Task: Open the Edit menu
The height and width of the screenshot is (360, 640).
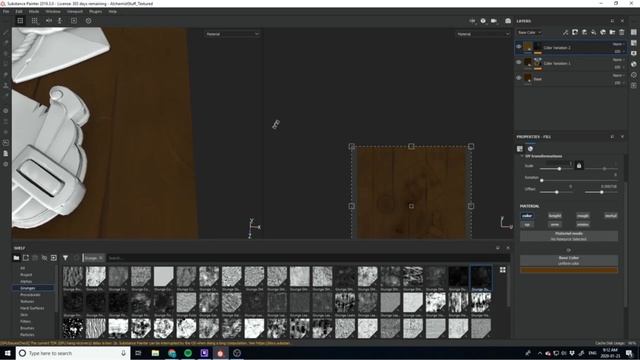Action: tap(19, 11)
